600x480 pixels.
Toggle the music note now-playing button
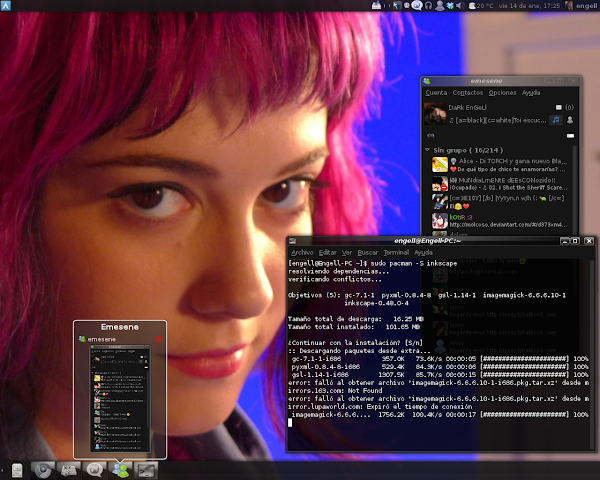point(556,120)
